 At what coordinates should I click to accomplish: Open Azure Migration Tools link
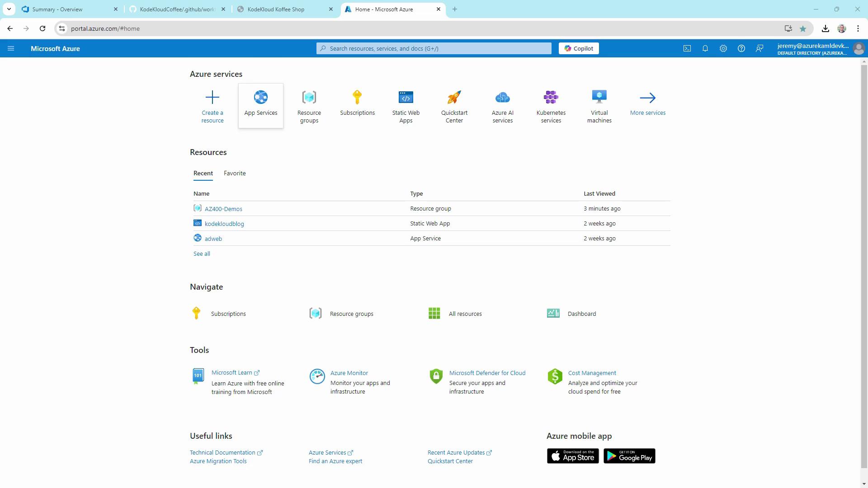[218, 461]
